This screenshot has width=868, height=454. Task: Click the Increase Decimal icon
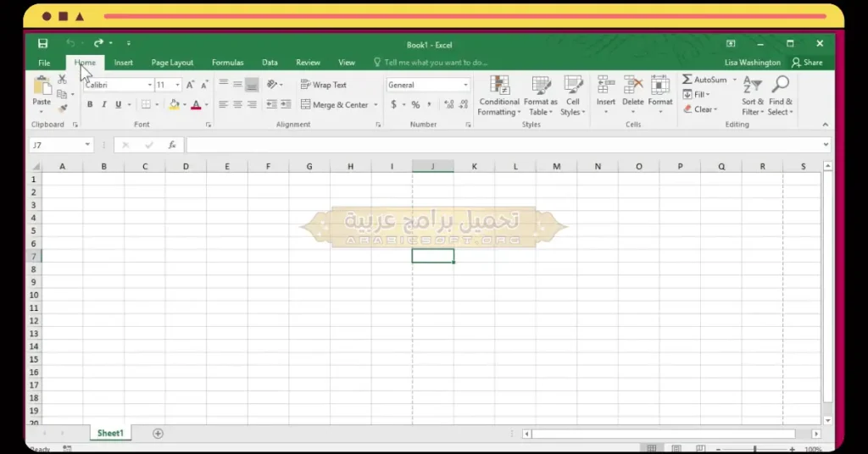pyautogui.click(x=449, y=104)
